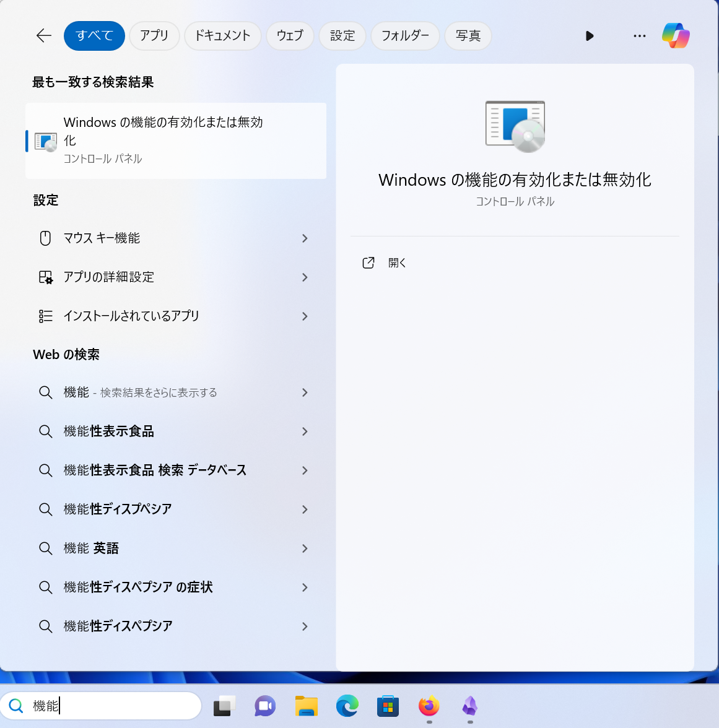Select the ドキュメント filter tab
Screen dimensions: 719x728
point(222,36)
